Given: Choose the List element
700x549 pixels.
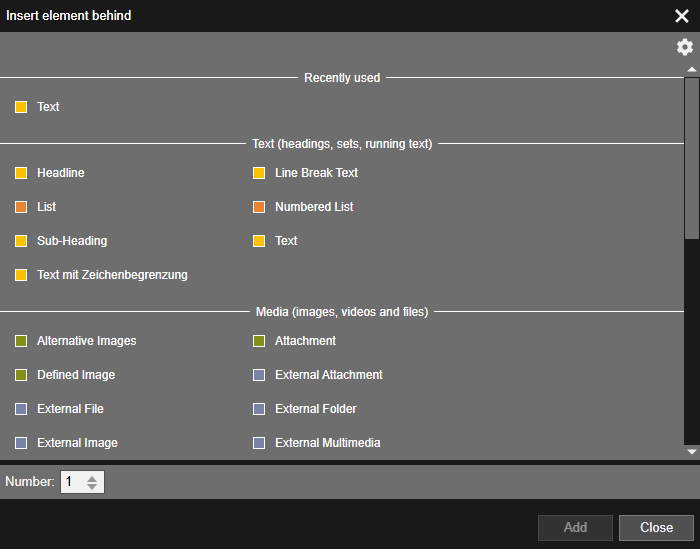Looking at the screenshot, I should [x=46, y=207].
